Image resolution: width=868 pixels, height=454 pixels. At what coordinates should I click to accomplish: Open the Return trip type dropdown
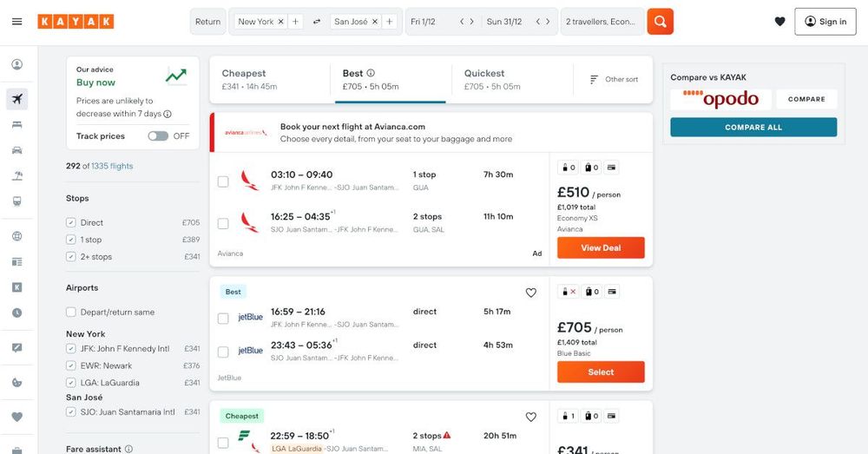coord(207,22)
